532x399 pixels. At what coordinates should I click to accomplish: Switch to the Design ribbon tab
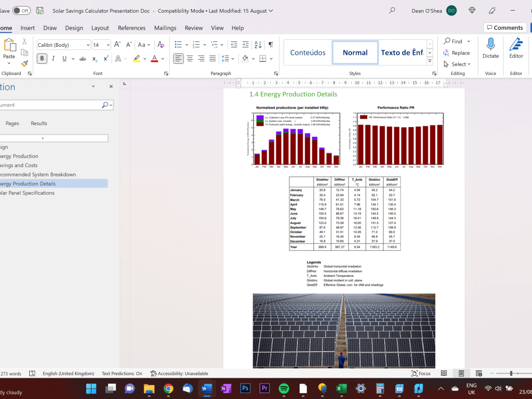pyautogui.click(x=74, y=28)
